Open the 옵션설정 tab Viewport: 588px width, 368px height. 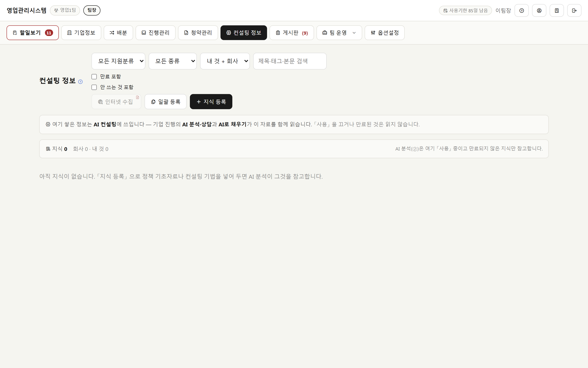click(385, 33)
